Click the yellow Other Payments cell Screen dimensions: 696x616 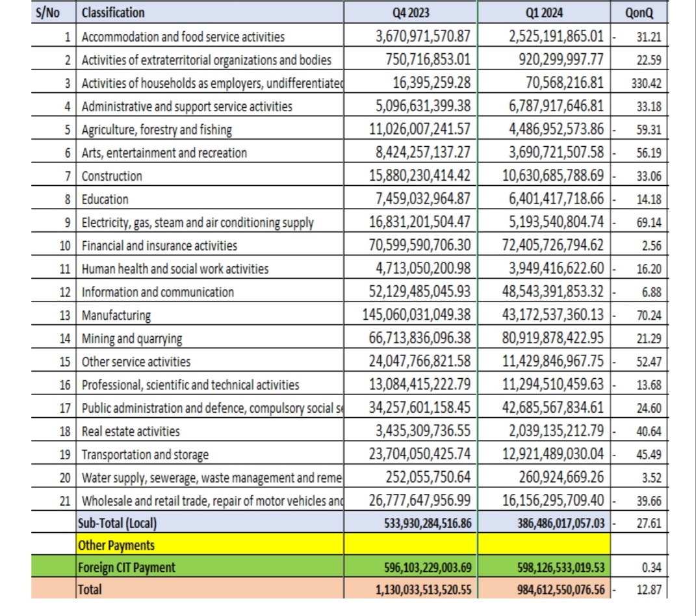[x=209, y=545]
